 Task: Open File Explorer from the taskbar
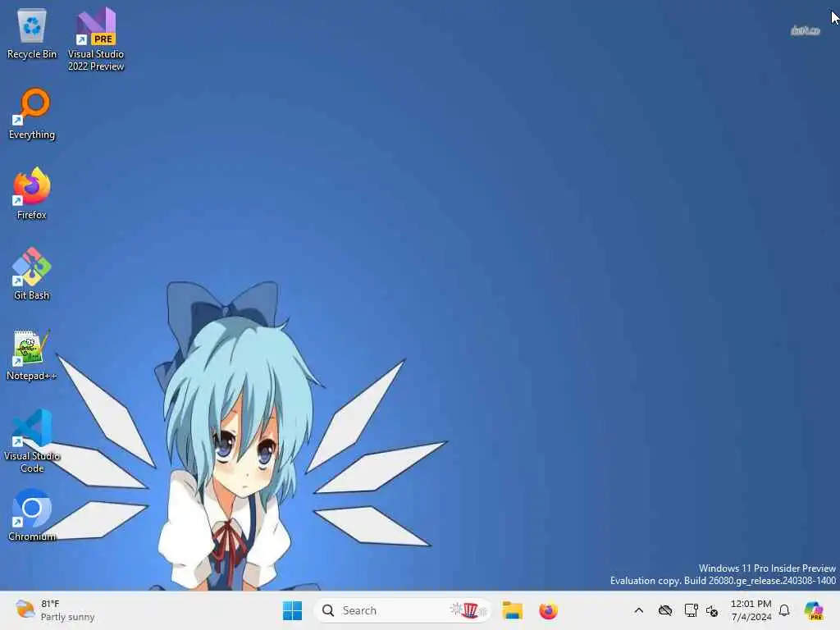pos(512,610)
